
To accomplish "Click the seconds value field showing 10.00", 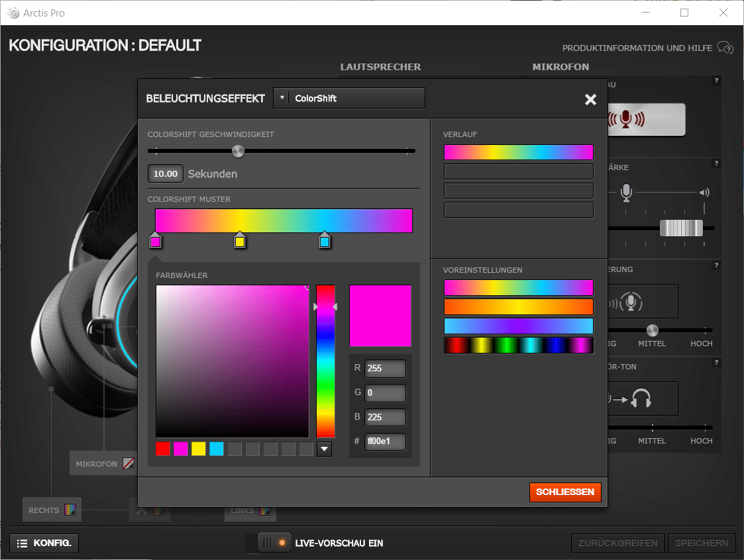I will [165, 174].
